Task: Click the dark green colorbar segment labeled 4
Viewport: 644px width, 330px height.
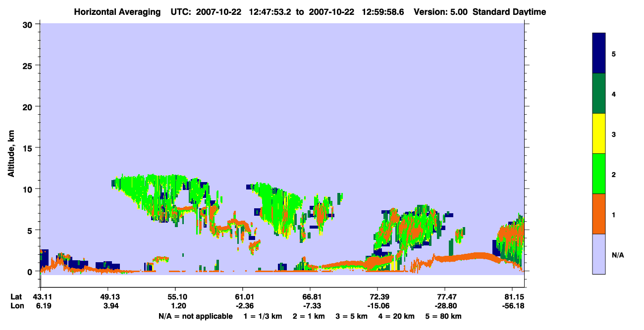Action: tap(599, 94)
